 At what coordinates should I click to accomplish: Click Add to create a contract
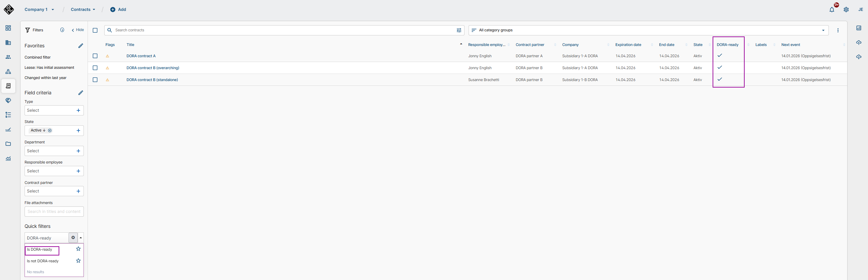coord(118,10)
